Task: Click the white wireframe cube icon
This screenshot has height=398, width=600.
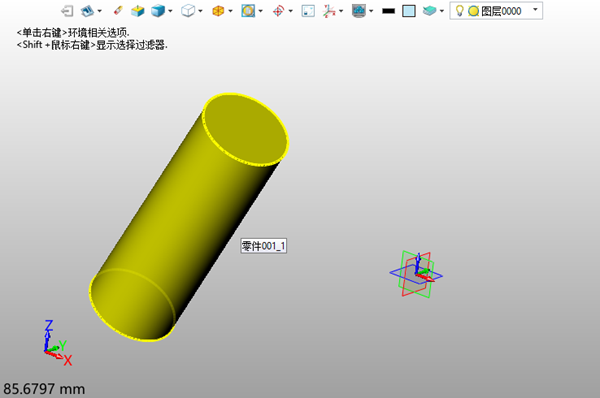Action: [188, 11]
